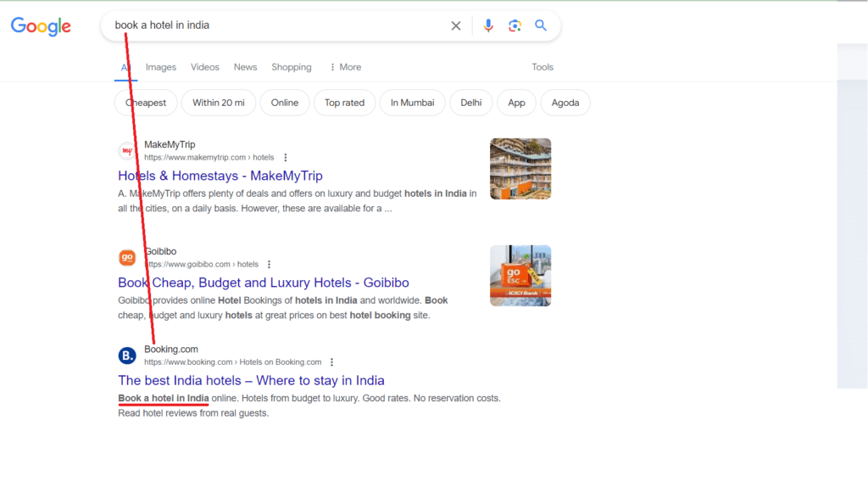Click the MakeMyTrip site name
Viewport: 868px width, 487px height.
click(x=170, y=144)
